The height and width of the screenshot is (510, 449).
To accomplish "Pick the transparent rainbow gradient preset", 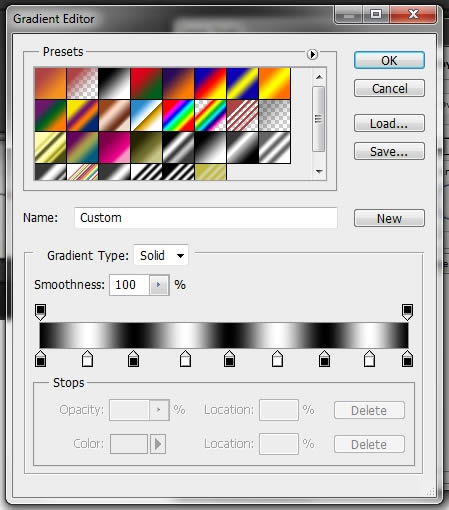I will tap(210, 115).
